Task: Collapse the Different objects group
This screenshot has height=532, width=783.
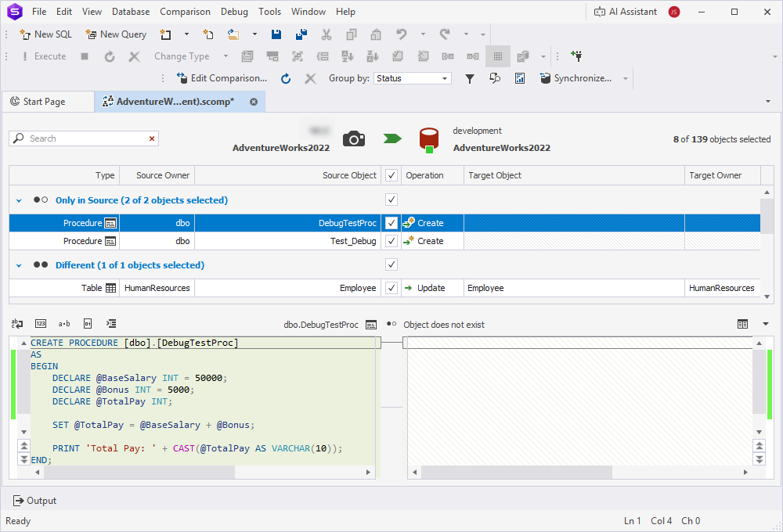Action: [19, 265]
